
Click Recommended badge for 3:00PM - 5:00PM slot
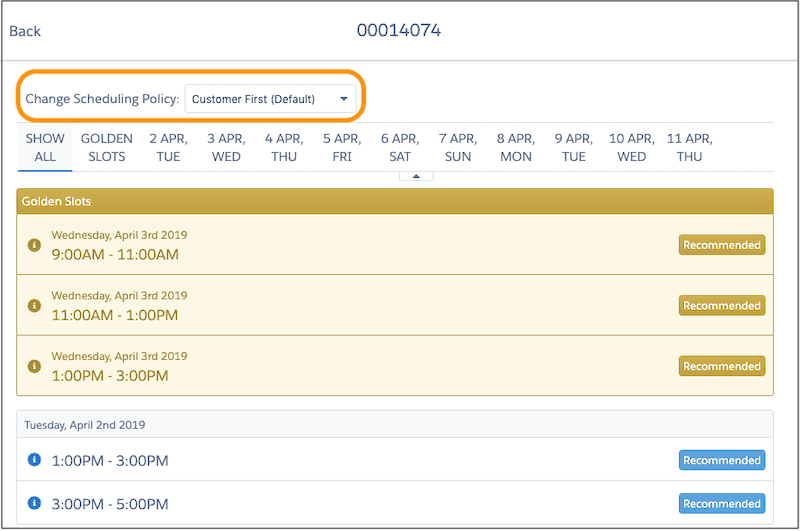pos(721,503)
